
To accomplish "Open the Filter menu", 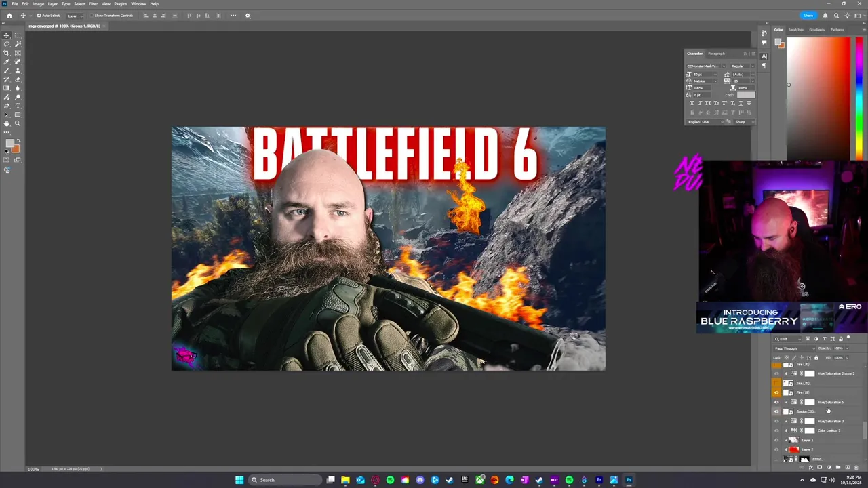I will pyautogui.click(x=93, y=4).
